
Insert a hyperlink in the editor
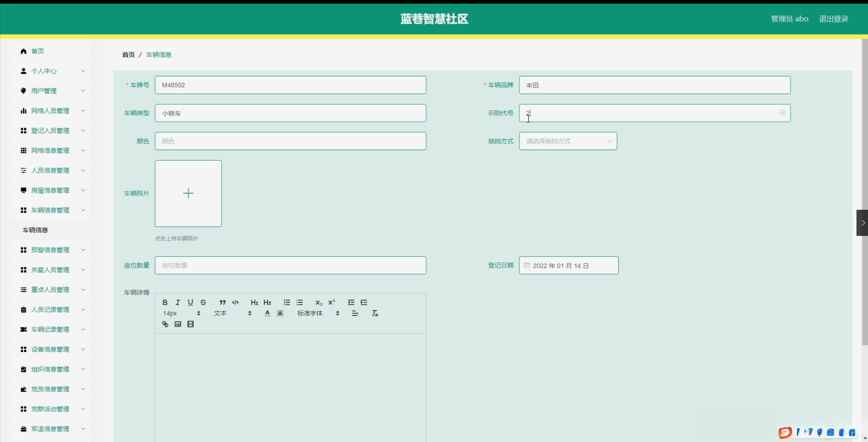(x=165, y=324)
